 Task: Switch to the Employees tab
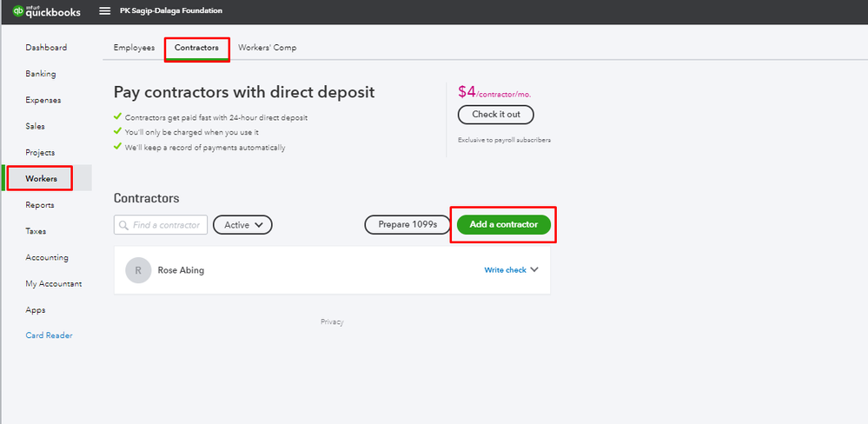pos(134,48)
